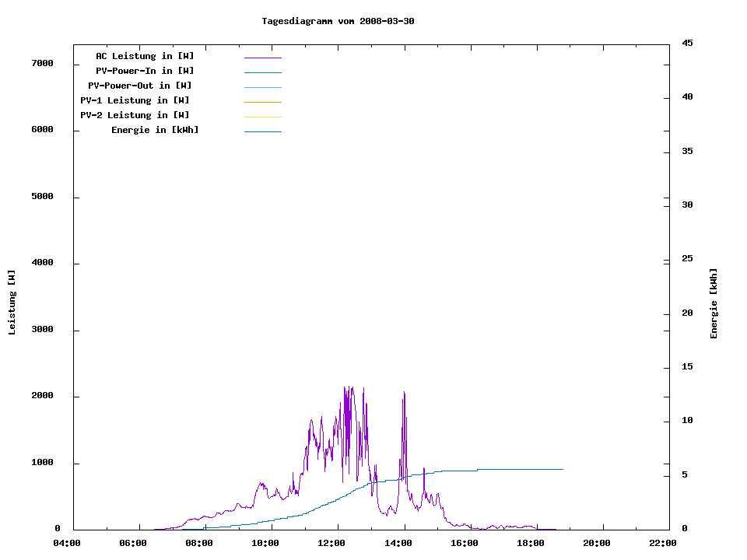
Task: Click the 'Energie [kWh]' right axis label
Action: pos(714,303)
